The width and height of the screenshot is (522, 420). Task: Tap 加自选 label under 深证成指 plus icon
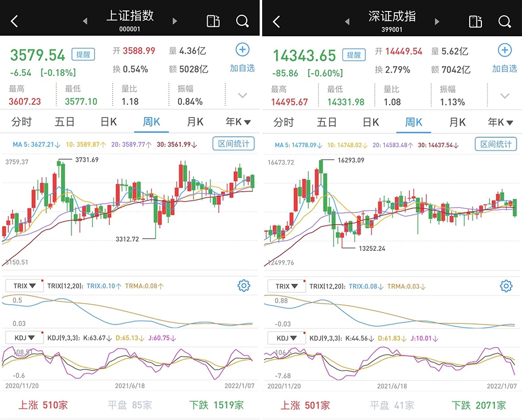(504, 69)
